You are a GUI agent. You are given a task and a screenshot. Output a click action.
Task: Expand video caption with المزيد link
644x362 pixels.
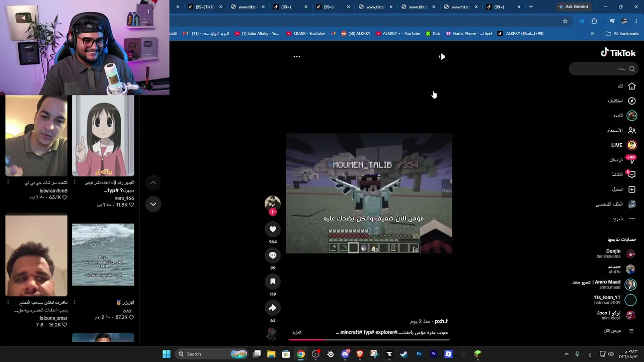click(x=297, y=332)
